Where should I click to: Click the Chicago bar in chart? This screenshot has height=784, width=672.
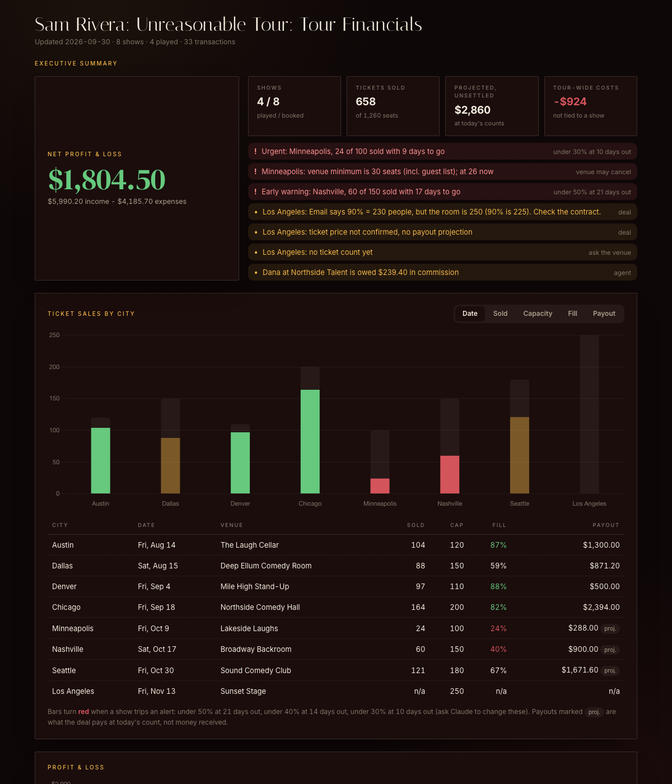[x=310, y=441]
